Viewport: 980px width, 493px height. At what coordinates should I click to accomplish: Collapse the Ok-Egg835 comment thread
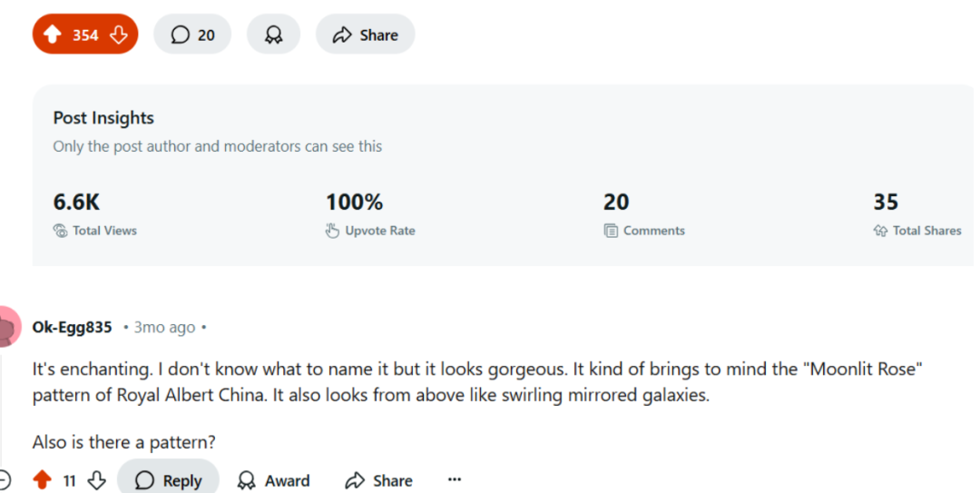tap(5, 480)
